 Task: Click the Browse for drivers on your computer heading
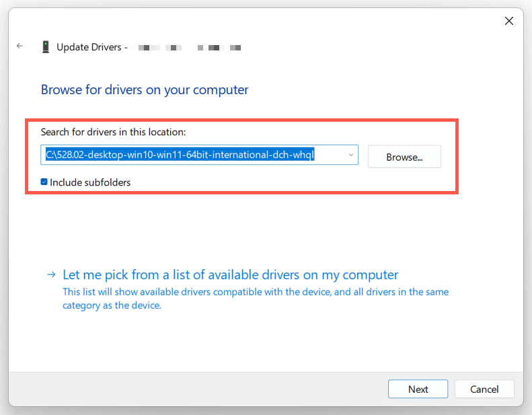pos(145,89)
